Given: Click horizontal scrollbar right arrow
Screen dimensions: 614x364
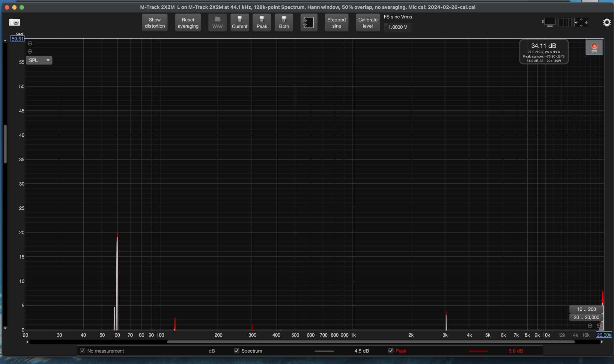Looking at the screenshot, I should point(602,342).
